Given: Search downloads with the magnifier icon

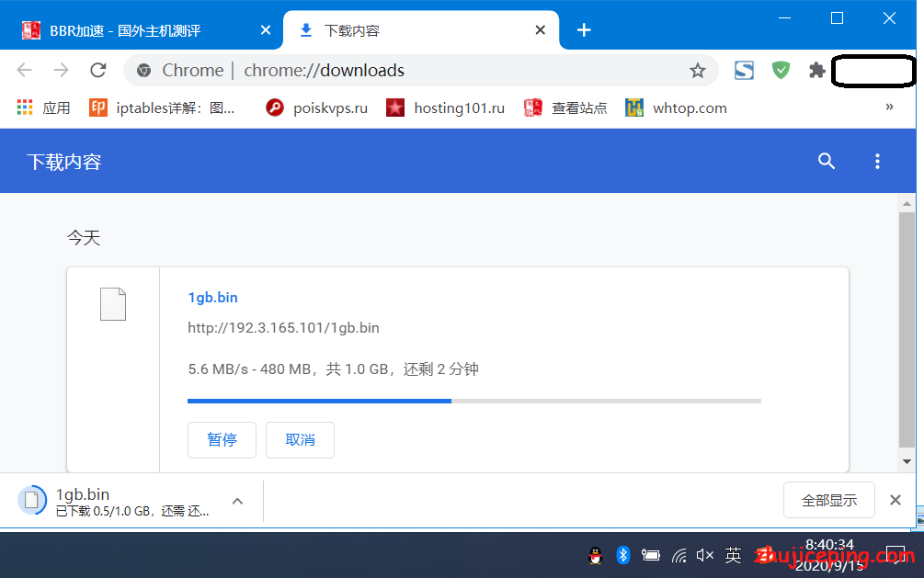Looking at the screenshot, I should tap(827, 161).
